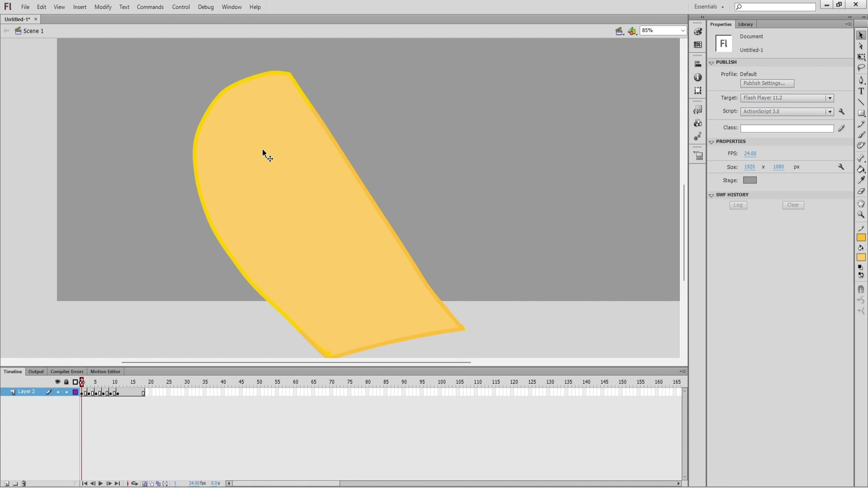Open the Properties panel options menu

pyautogui.click(x=849, y=24)
